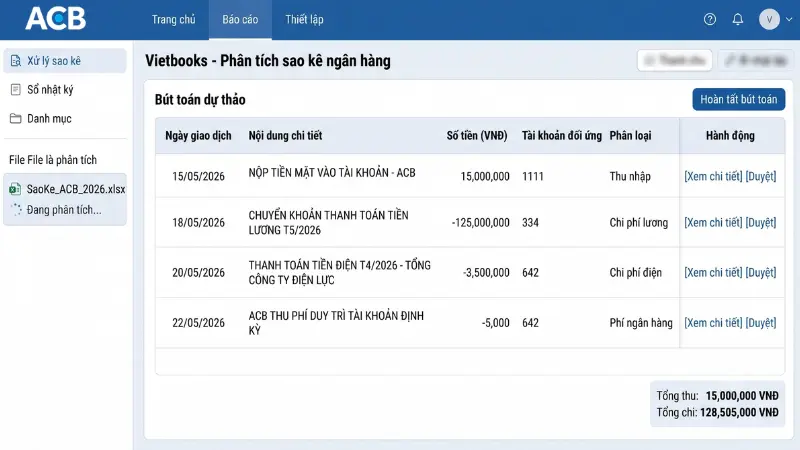Click Chi phí lương classification cell
Screen dimensions: 800x450
(639, 223)
